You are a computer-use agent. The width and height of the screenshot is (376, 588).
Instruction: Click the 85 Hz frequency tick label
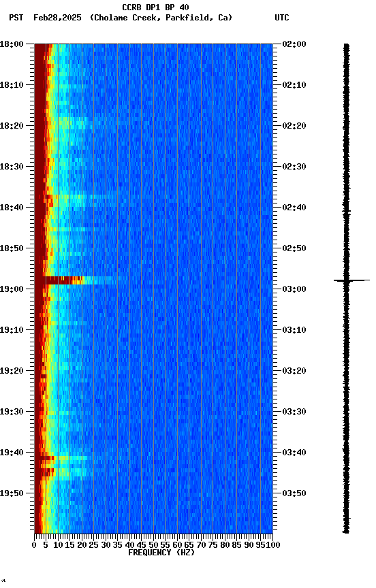pos(236,545)
